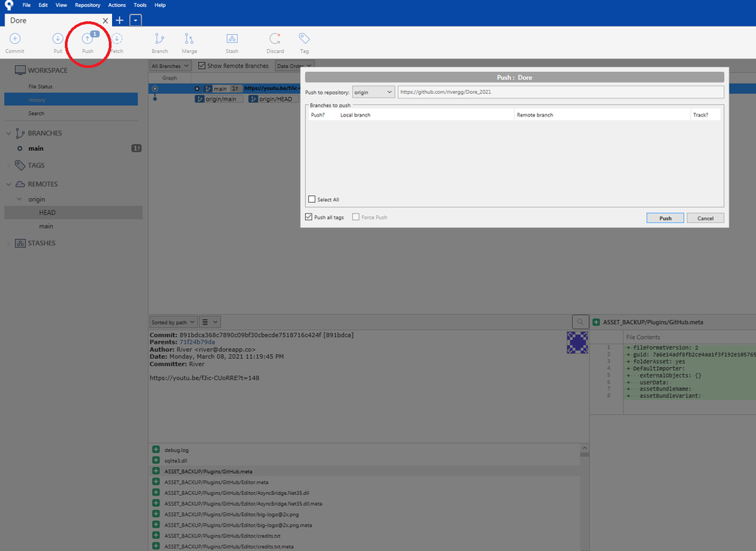This screenshot has width=756, height=551.
Task: Open the Date Order dropdown
Action: (294, 66)
